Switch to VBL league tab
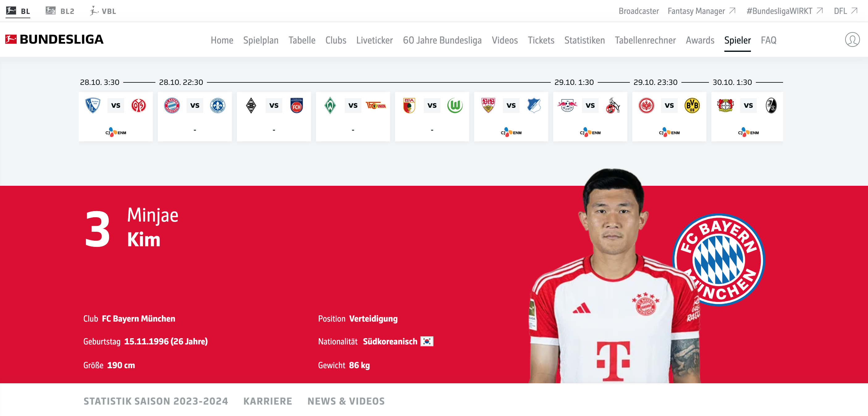Viewport: 868px width, 416px height. click(x=103, y=11)
